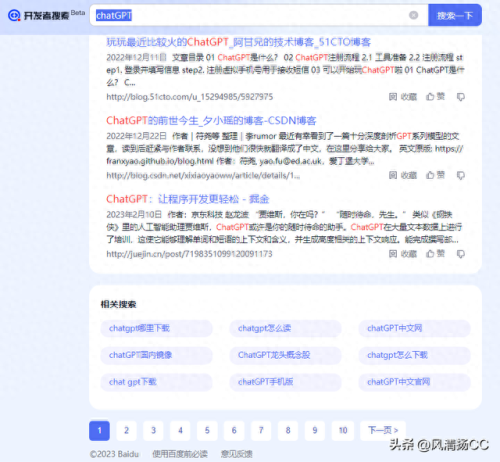Click the 2022年12月22日 result snippet text

click(x=285, y=149)
